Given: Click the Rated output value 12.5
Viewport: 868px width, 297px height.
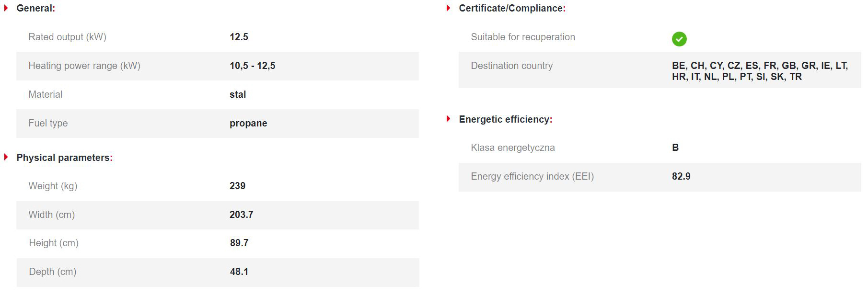Looking at the screenshot, I should [239, 37].
